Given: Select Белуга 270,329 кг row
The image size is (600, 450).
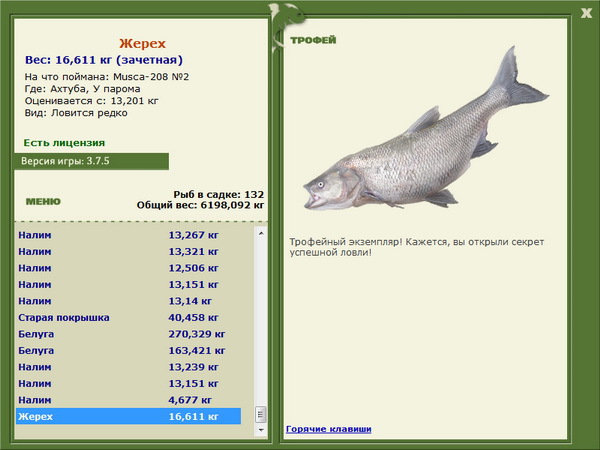Looking at the screenshot, I should (x=129, y=334).
